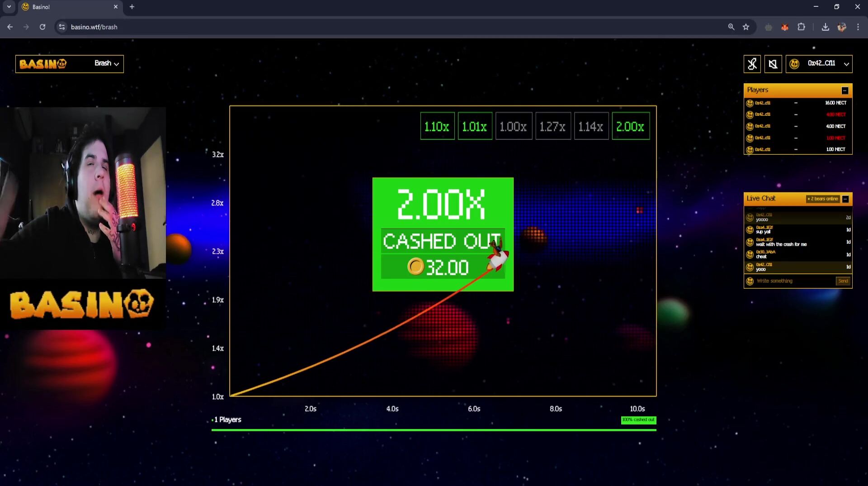The height and width of the screenshot is (486, 868).
Task: Click the 2 bears online badge
Action: point(823,199)
